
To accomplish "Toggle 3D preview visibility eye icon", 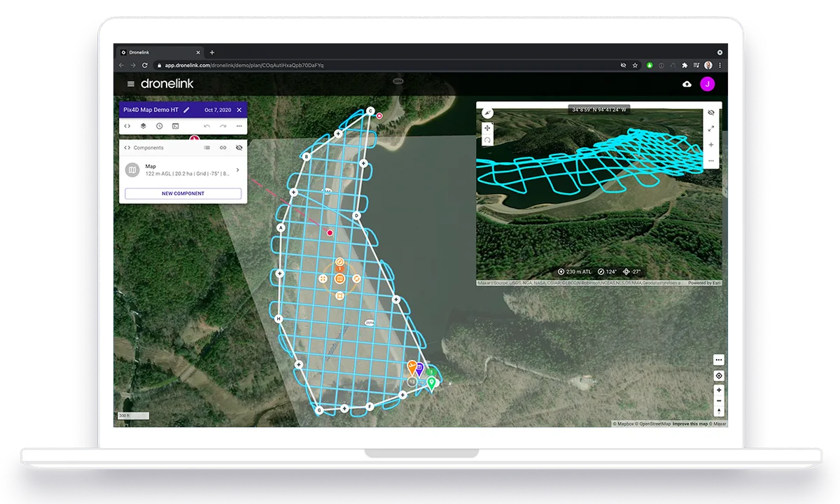I will pyautogui.click(x=711, y=113).
